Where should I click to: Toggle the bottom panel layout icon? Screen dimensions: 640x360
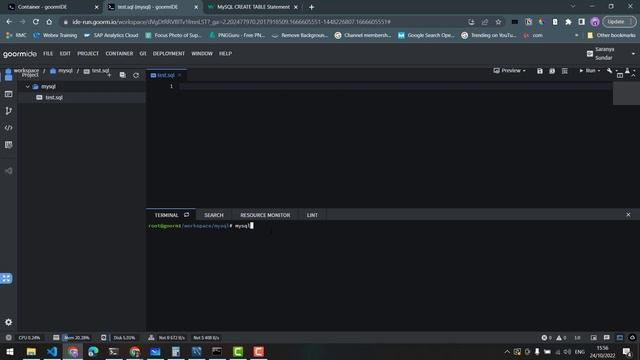click(620, 338)
